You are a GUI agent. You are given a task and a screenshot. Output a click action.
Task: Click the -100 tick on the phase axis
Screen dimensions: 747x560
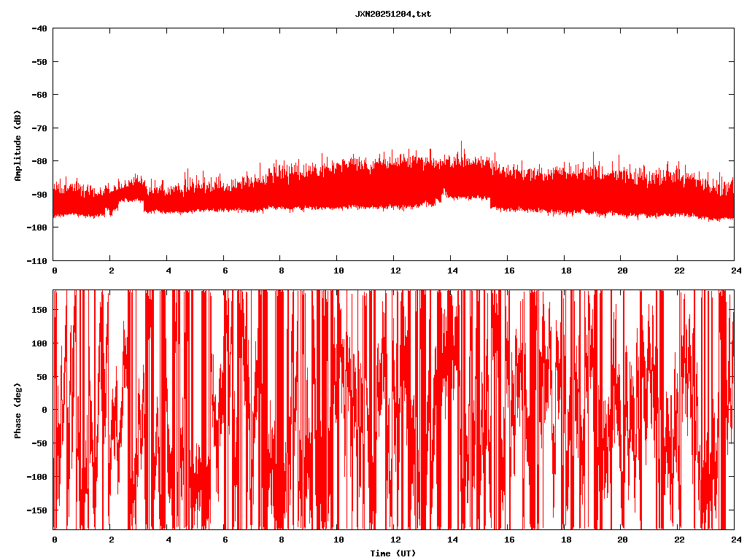[37, 476]
